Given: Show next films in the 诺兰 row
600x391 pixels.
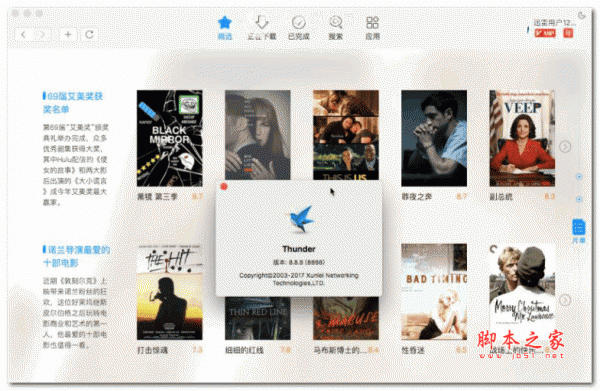Looking at the screenshot, I should point(565,300).
